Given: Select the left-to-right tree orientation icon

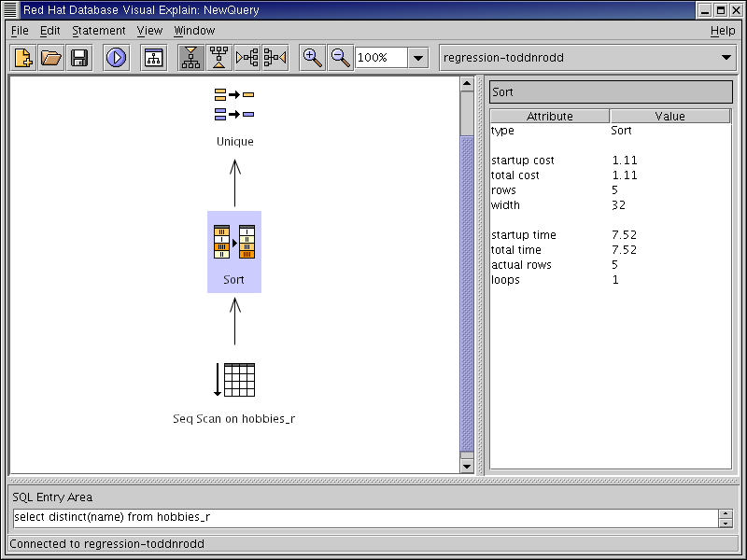Looking at the screenshot, I should tap(247, 58).
